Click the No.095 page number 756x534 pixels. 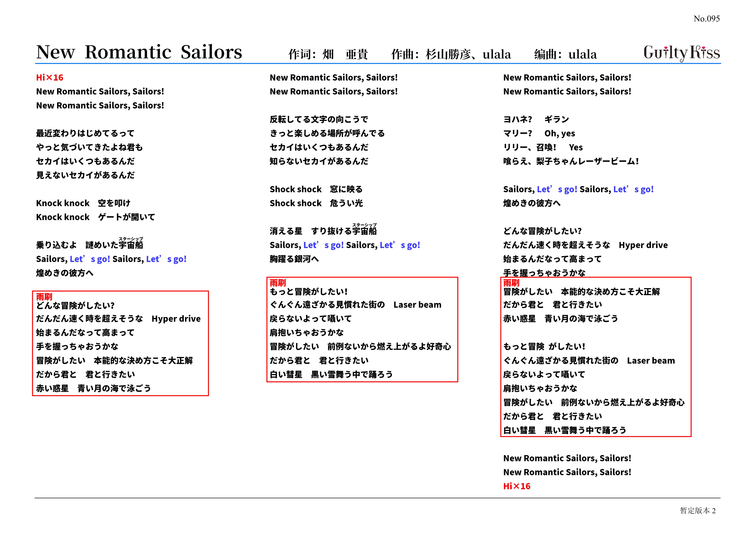[706, 19]
